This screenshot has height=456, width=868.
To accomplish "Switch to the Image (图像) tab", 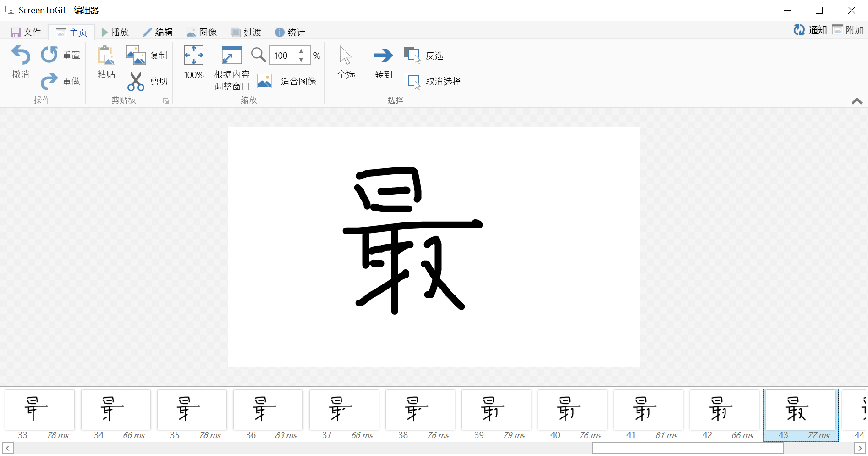I will point(202,32).
